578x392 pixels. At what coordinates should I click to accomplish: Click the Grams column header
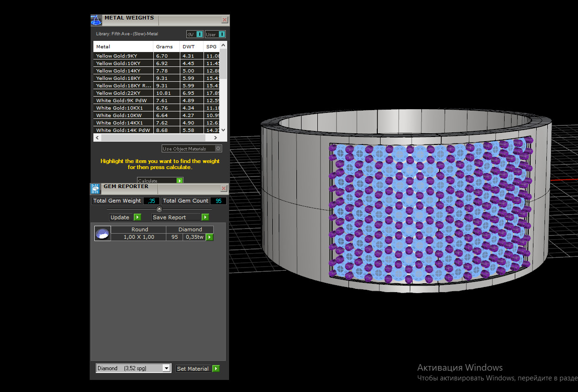(x=166, y=46)
